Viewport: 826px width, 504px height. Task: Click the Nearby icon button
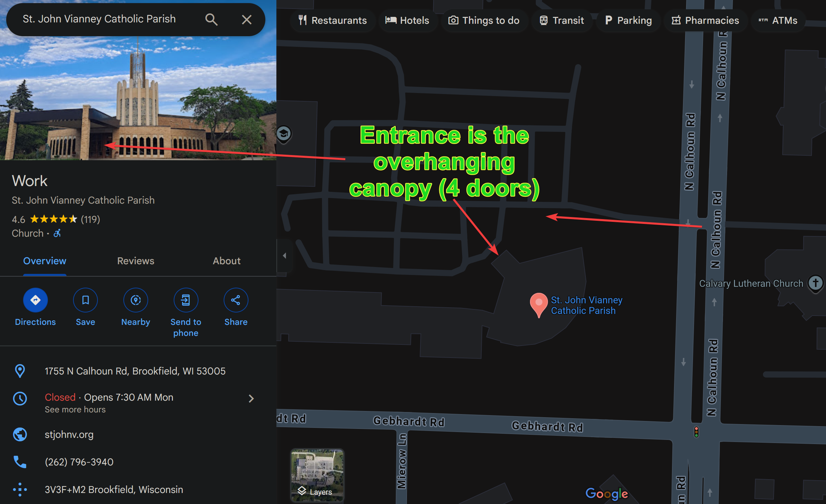[136, 300]
